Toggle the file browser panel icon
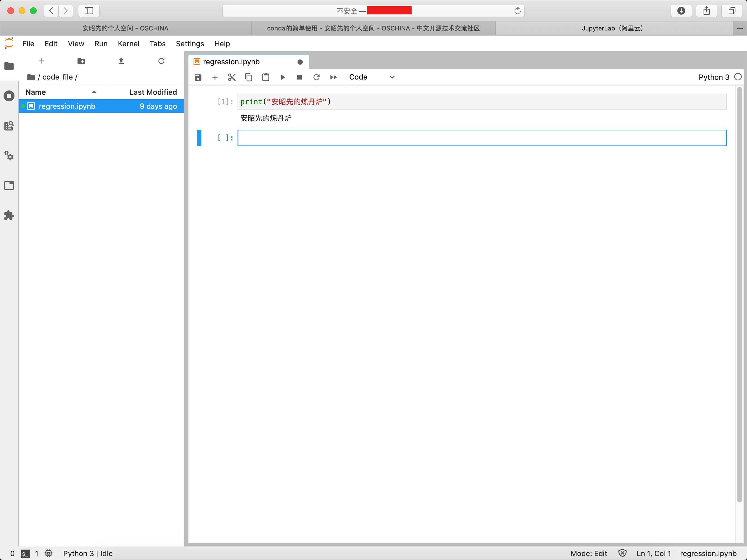This screenshot has height=560, width=747. click(8, 65)
